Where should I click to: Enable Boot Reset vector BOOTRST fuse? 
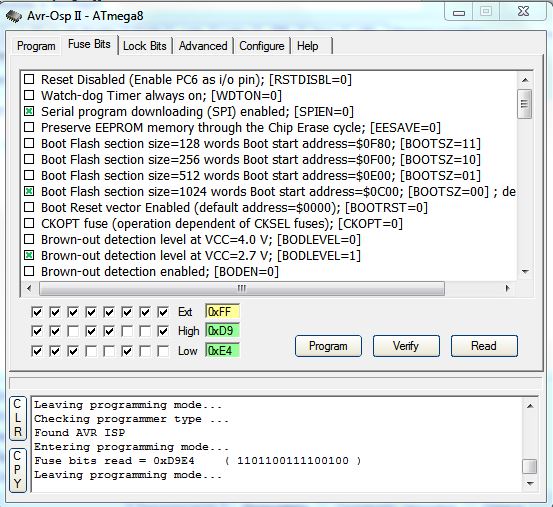point(29,207)
